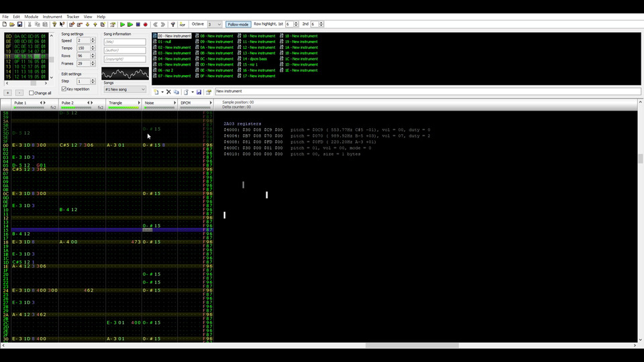Toggle the Follow-mode button
This screenshot has width=644, height=362.
[237, 24]
